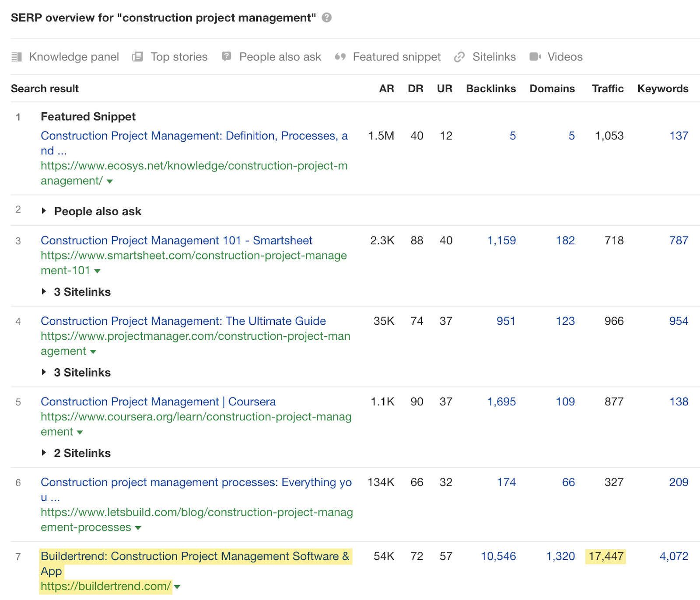Click the Top stories icon
700x600 pixels.
pos(137,56)
